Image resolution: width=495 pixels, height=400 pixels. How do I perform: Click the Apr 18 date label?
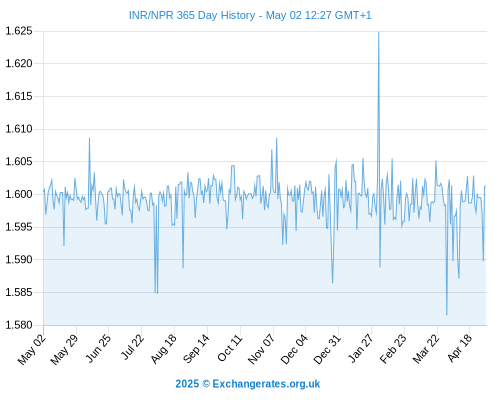[460, 348]
